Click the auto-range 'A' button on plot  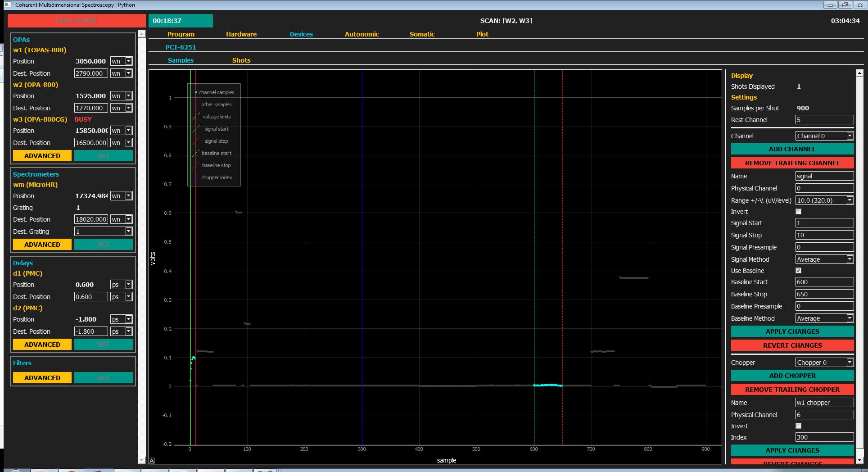pos(152,460)
